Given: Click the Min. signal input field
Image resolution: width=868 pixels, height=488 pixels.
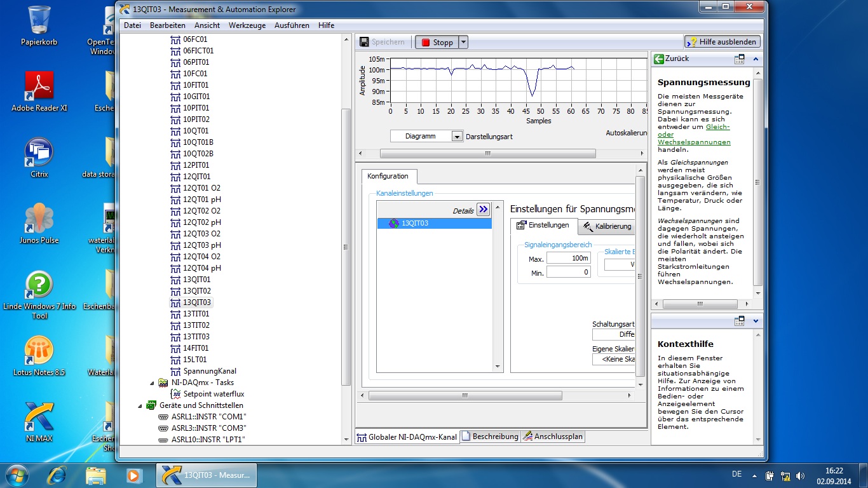Looking at the screenshot, I should pos(569,272).
